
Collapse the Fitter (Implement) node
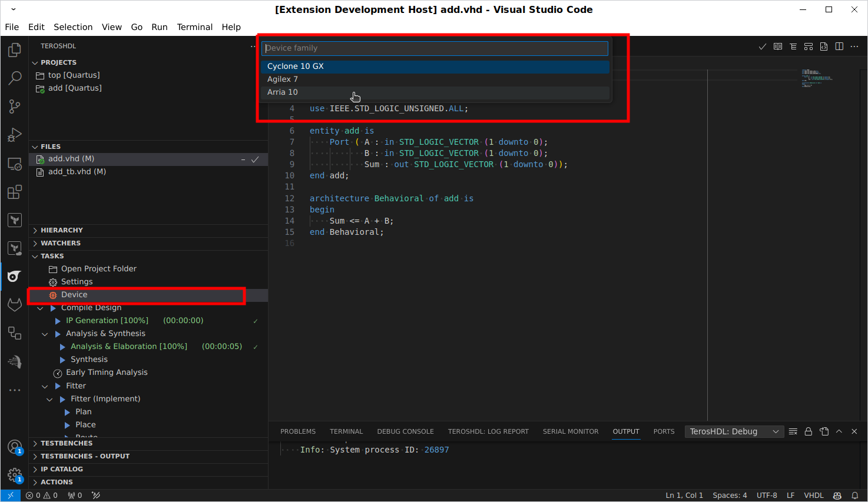pos(49,399)
